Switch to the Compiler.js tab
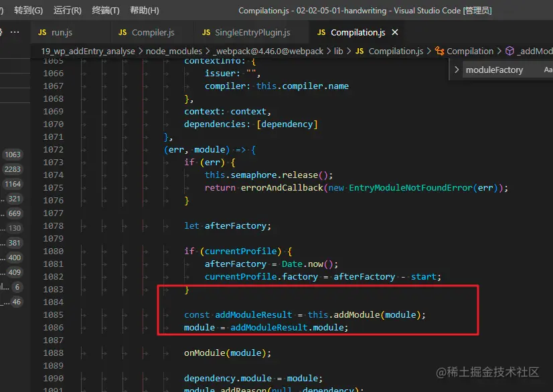 [153, 32]
